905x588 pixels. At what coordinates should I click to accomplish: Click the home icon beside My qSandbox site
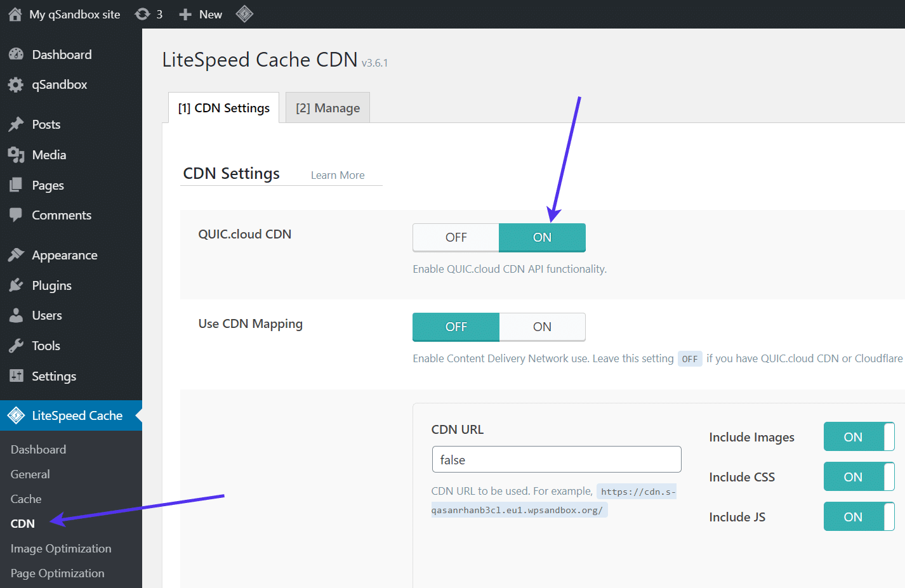coord(14,14)
